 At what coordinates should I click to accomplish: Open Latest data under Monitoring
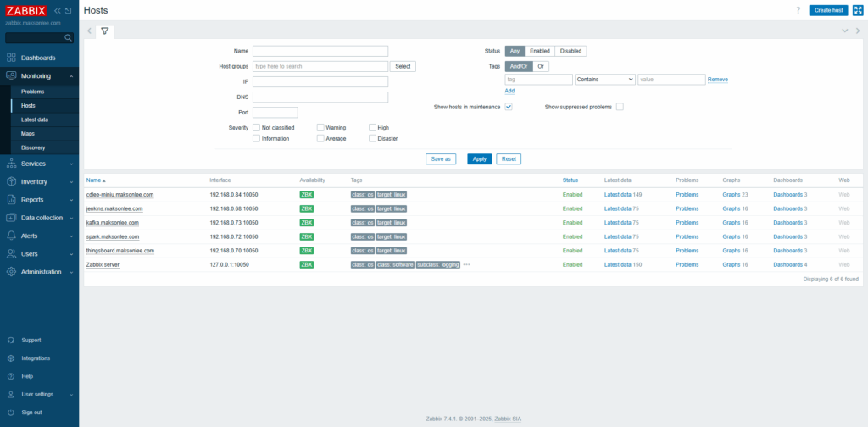35,119
